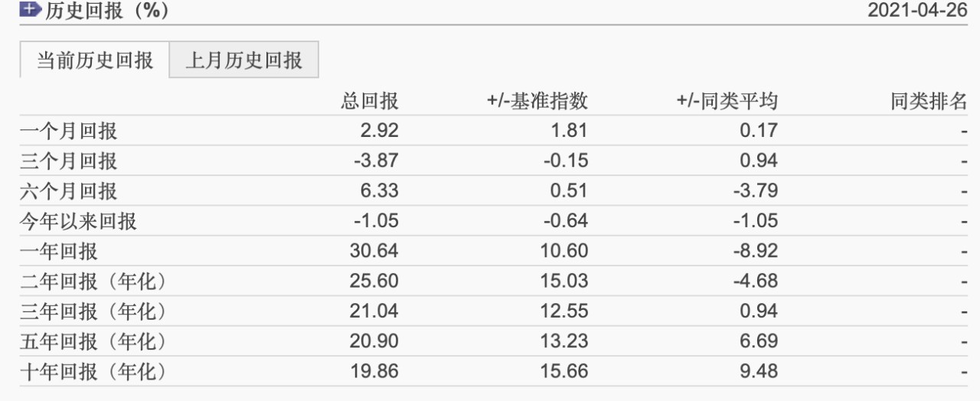
Task: Click the 2021-04-26 date label
Action: click(917, 11)
